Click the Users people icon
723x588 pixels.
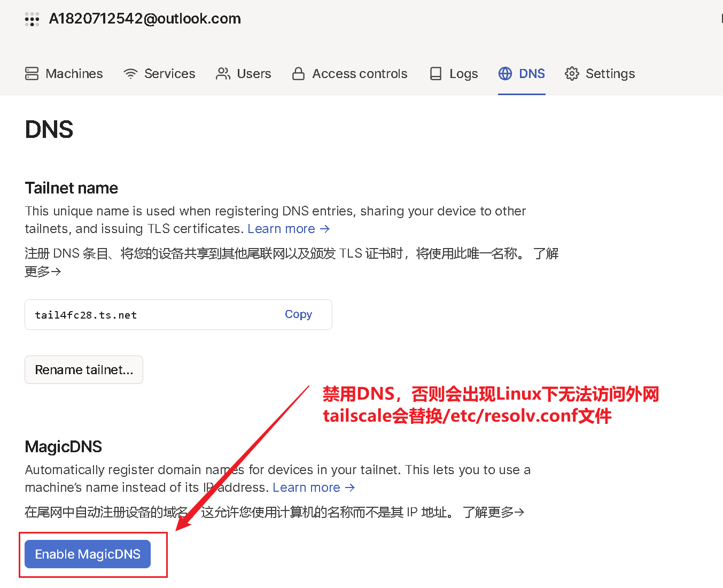(223, 74)
